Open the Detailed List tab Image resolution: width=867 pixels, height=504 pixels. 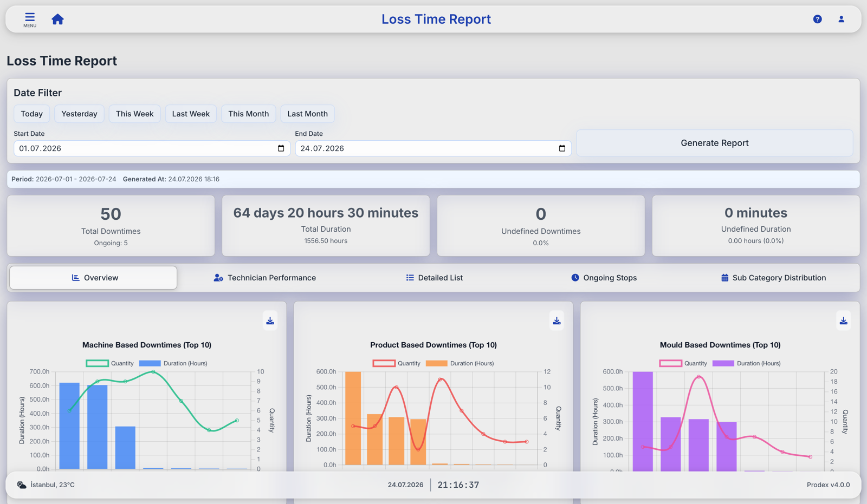(435, 278)
